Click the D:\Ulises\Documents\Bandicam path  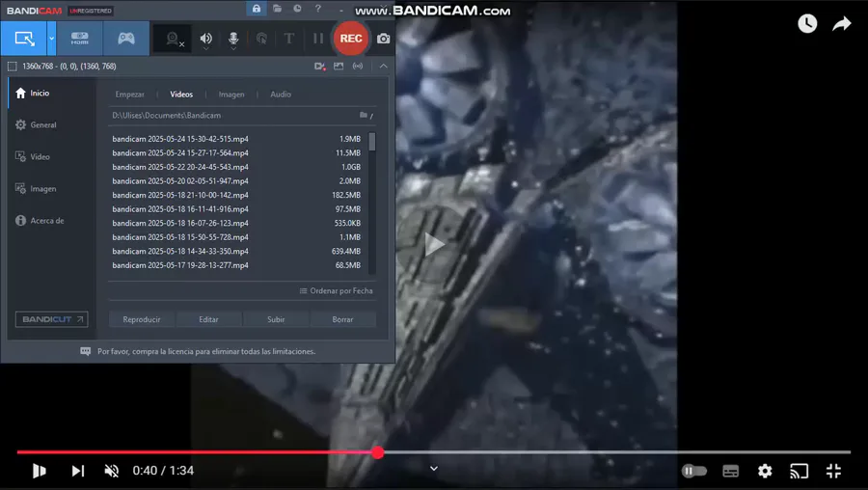(167, 116)
